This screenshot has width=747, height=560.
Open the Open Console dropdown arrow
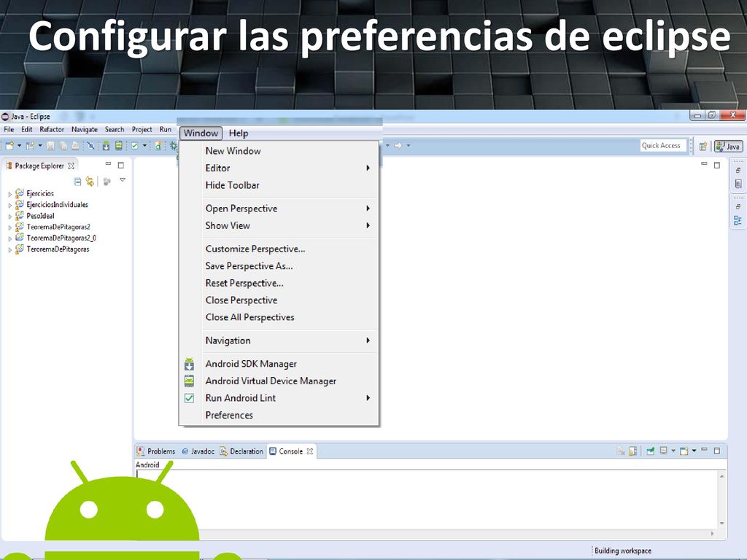[x=694, y=451]
